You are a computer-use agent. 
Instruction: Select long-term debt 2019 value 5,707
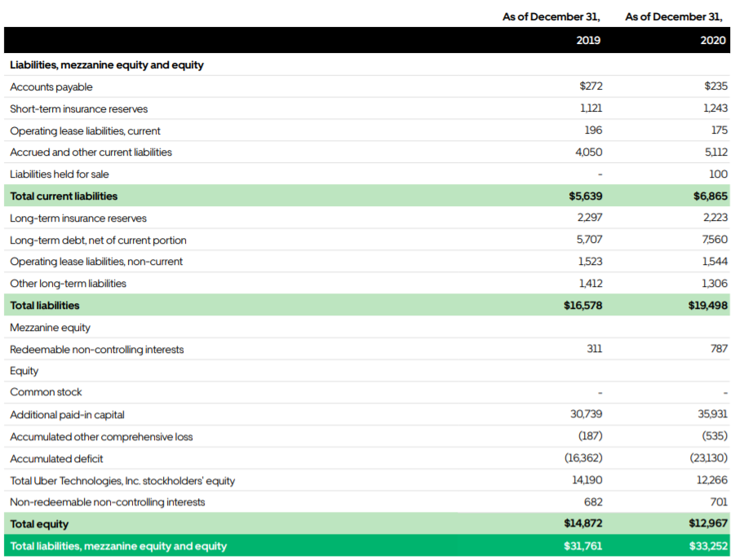coord(589,240)
